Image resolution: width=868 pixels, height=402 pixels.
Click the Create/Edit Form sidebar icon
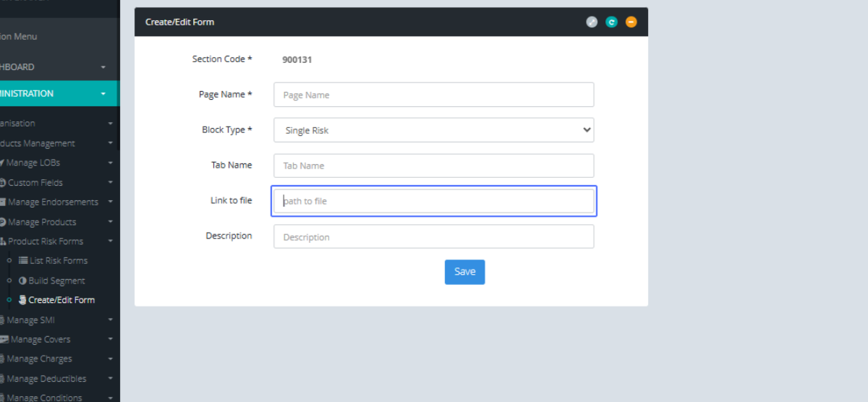pyautogui.click(x=22, y=300)
